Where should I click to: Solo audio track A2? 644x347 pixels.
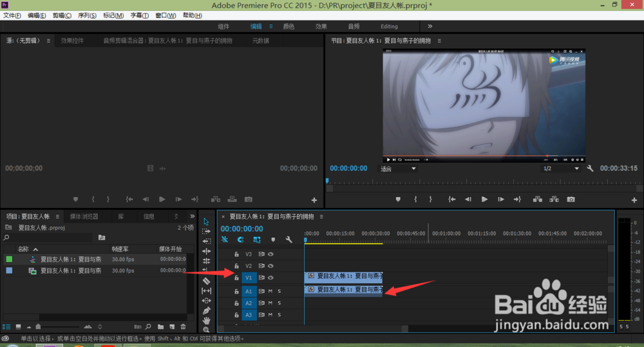point(279,303)
